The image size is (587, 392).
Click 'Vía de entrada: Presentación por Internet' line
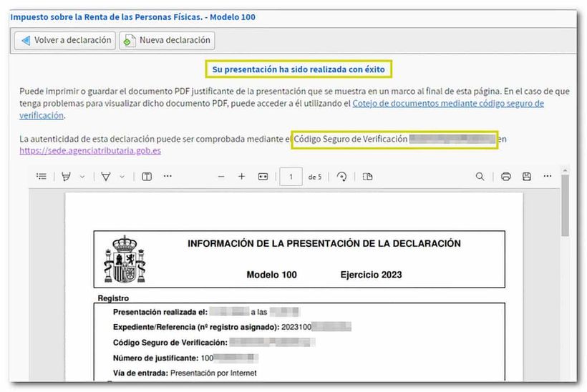[x=185, y=373]
